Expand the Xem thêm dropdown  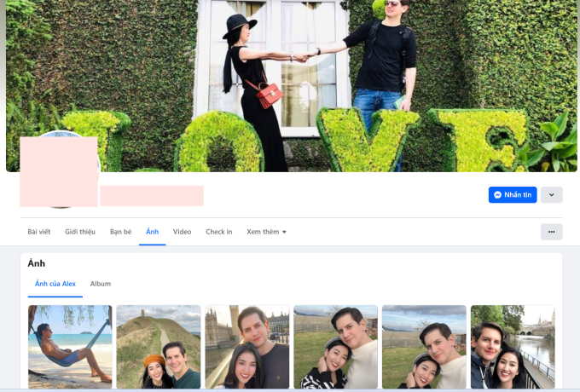[266, 232]
